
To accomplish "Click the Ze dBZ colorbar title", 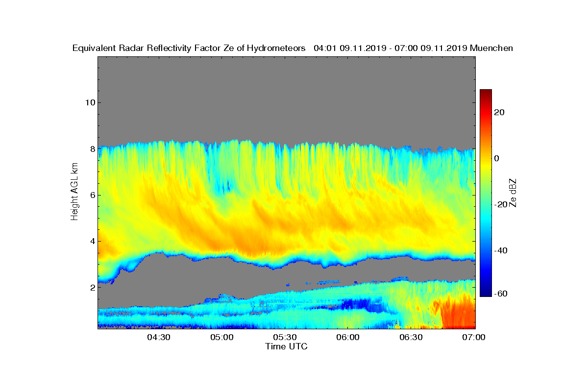I will click(x=514, y=193).
